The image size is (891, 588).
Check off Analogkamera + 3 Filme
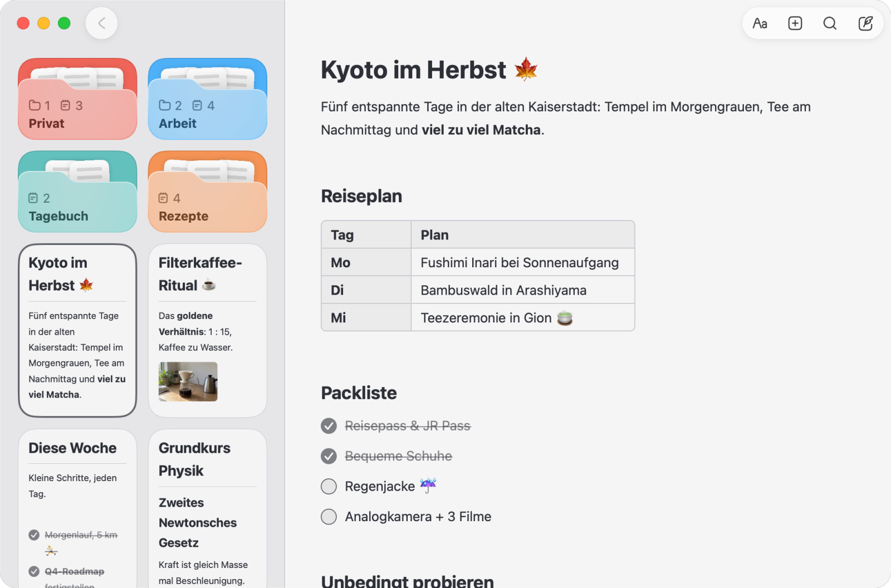coord(329,517)
